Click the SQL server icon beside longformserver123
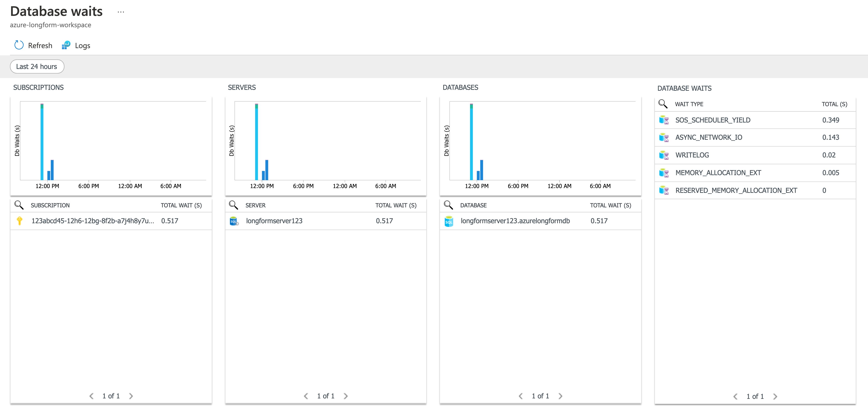 [234, 221]
